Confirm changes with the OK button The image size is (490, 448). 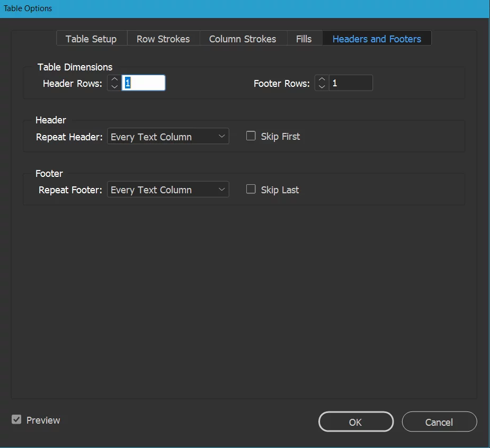tap(355, 422)
